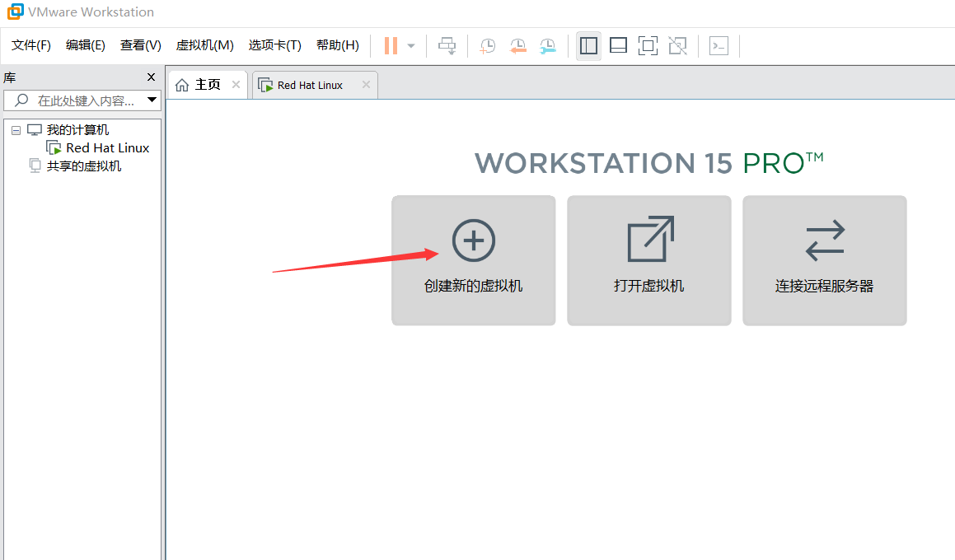The width and height of the screenshot is (955, 560).
Task: Open the 编辑(E) menu
Action: coord(85,45)
